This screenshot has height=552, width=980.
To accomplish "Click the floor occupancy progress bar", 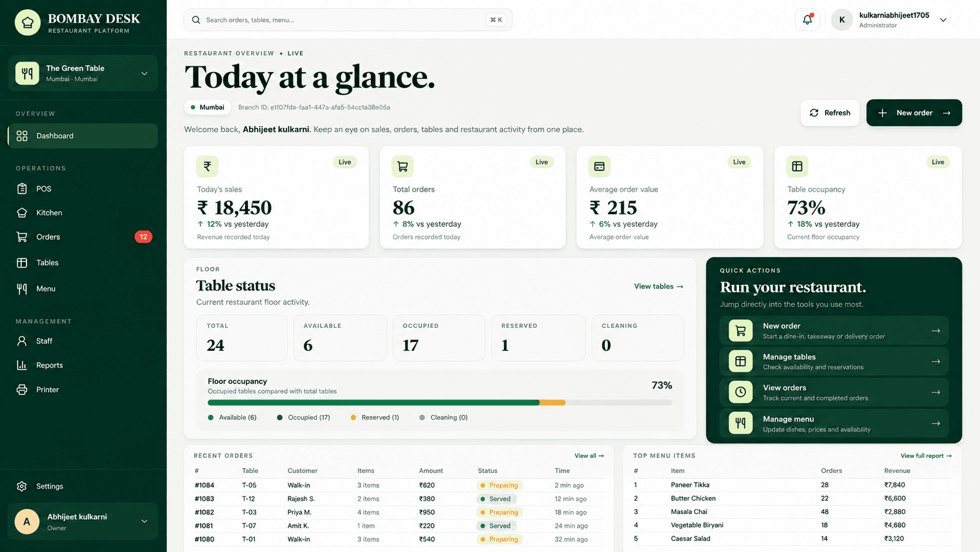I will point(440,402).
